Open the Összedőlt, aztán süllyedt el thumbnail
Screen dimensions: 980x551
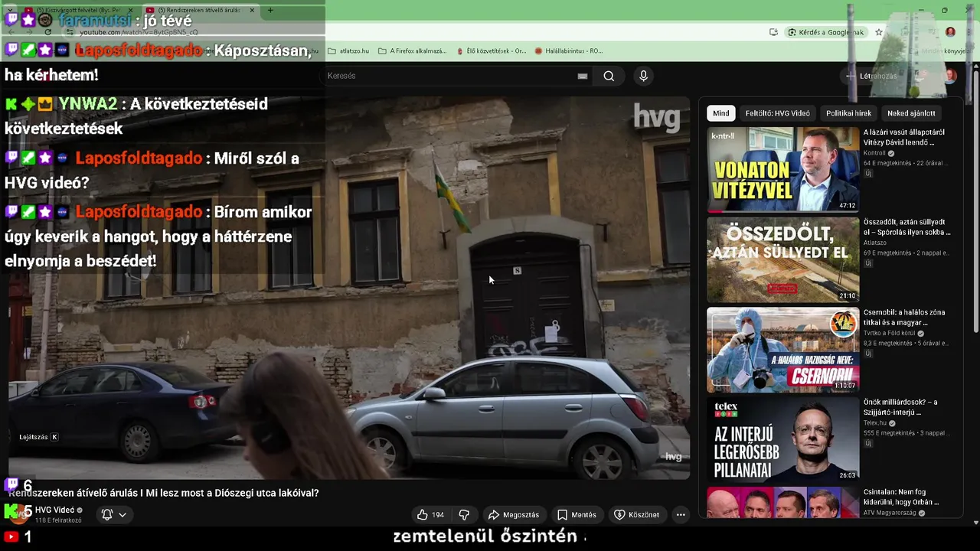782,259
